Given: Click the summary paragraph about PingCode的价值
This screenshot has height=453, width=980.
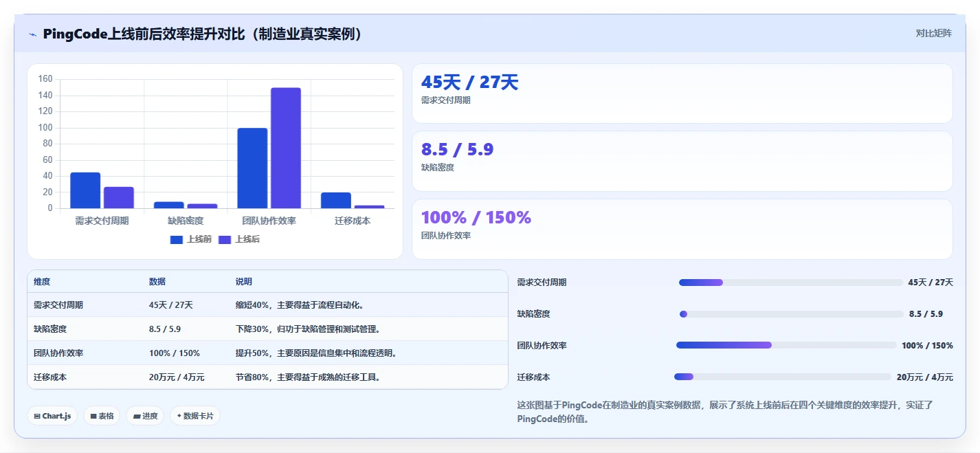Looking at the screenshot, I should pos(725,412).
